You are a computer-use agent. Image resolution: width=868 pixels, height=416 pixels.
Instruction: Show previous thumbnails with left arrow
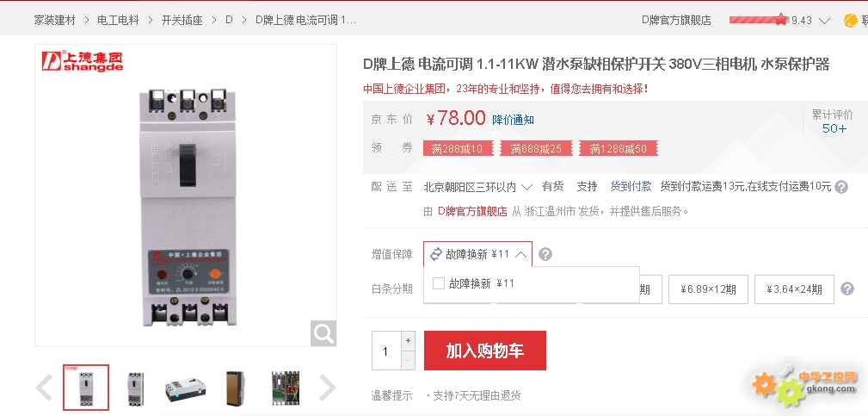tap(44, 388)
